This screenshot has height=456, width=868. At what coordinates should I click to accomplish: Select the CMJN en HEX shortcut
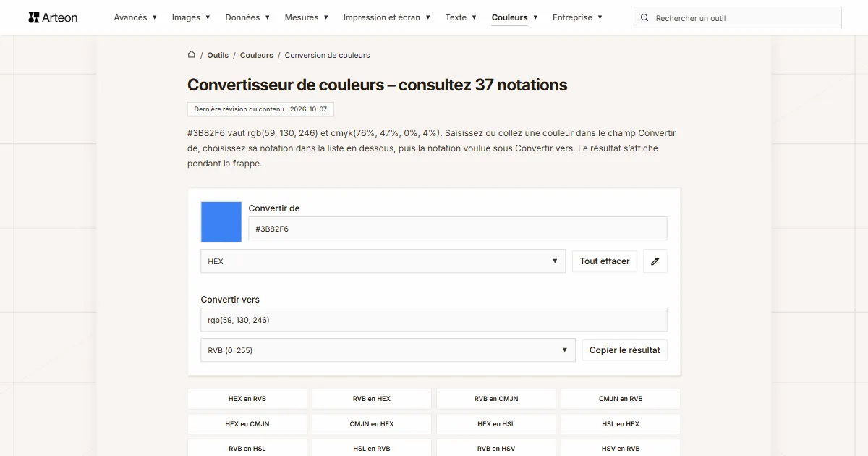(x=372, y=424)
